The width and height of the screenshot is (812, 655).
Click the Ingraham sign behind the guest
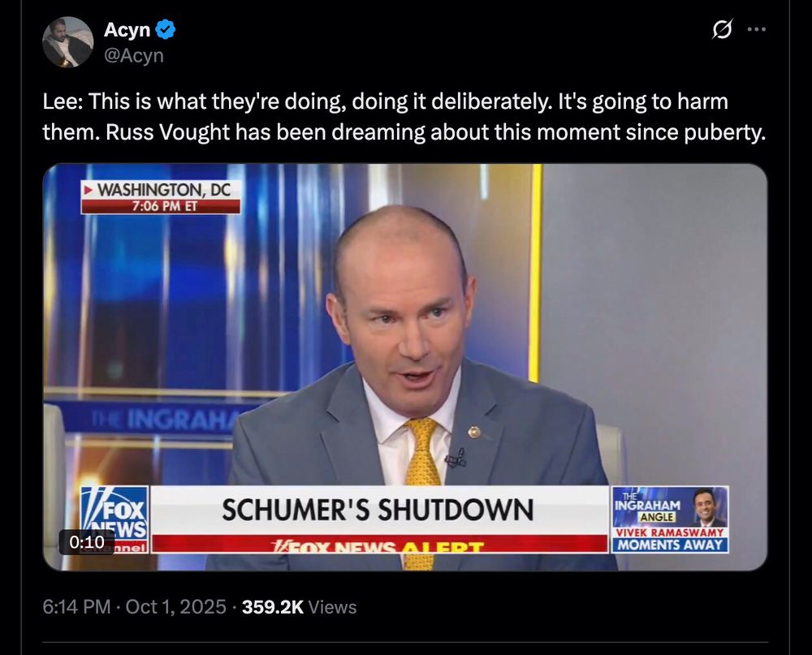[166, 420]
